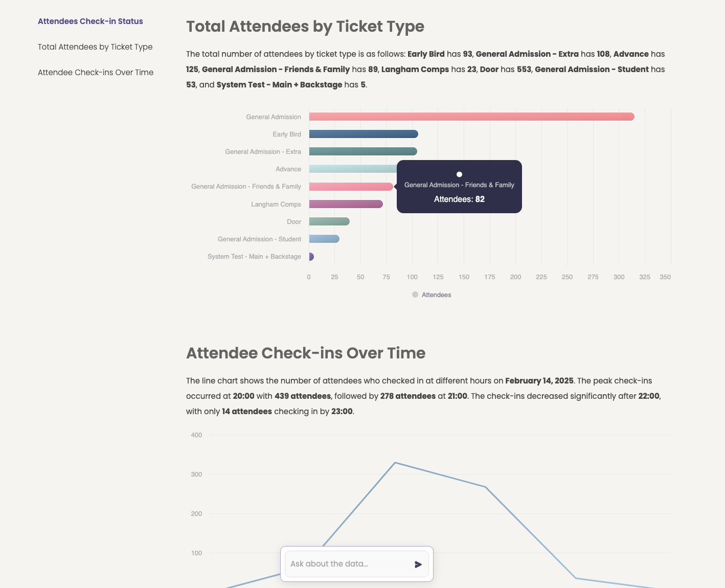Screen dimensions: 725x588
Task: Click the Attendee Check-ins Over Time heading
Action: [305, 353]
